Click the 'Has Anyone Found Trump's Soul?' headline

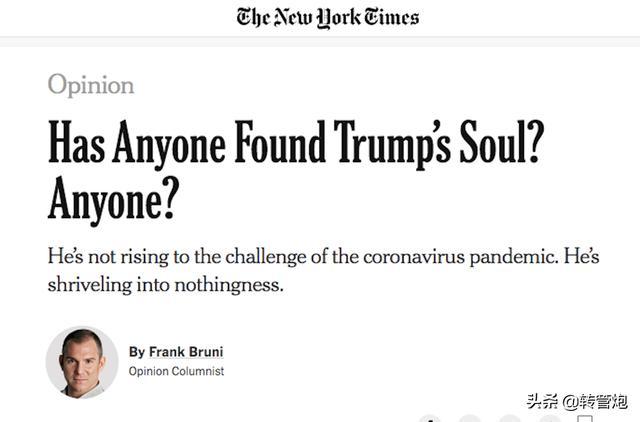[296, 143]
